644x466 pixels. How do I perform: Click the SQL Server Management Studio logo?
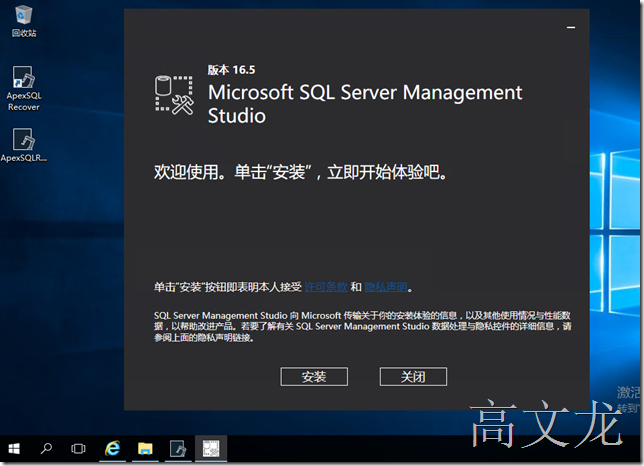174,95
